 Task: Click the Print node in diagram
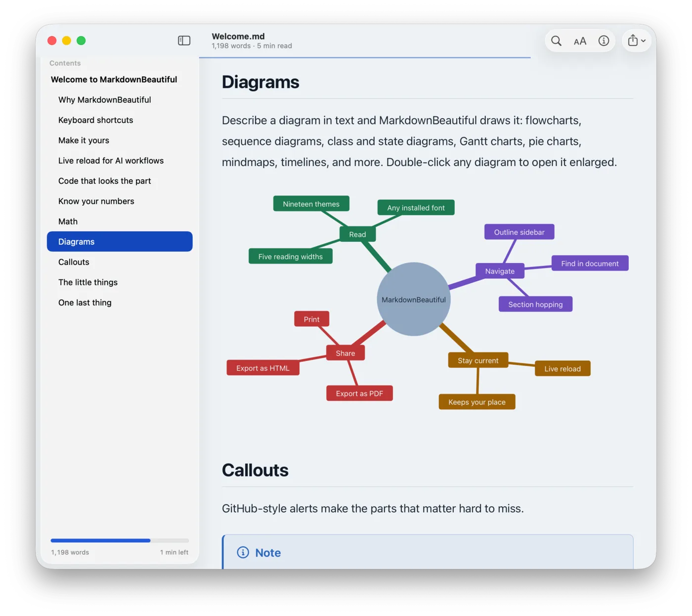(x=311, y=319)
